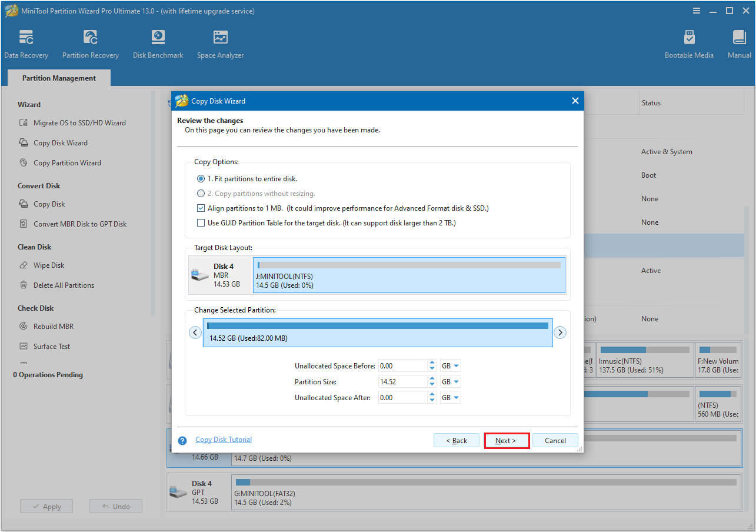Increase Partition Size with the up stepper
The image size is (756, 532).
coord(431,379)
